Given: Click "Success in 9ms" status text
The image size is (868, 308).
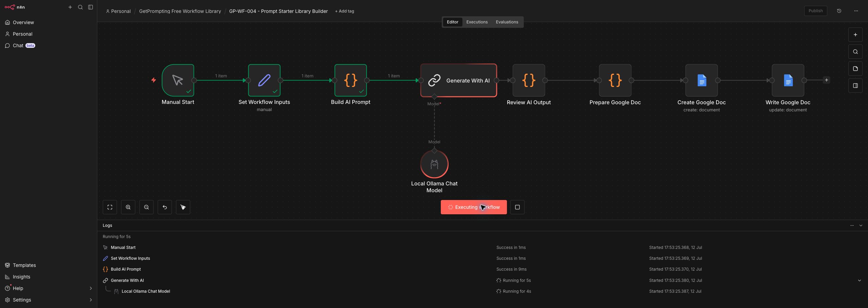Looking at the screenshot, I should point(511,269).
